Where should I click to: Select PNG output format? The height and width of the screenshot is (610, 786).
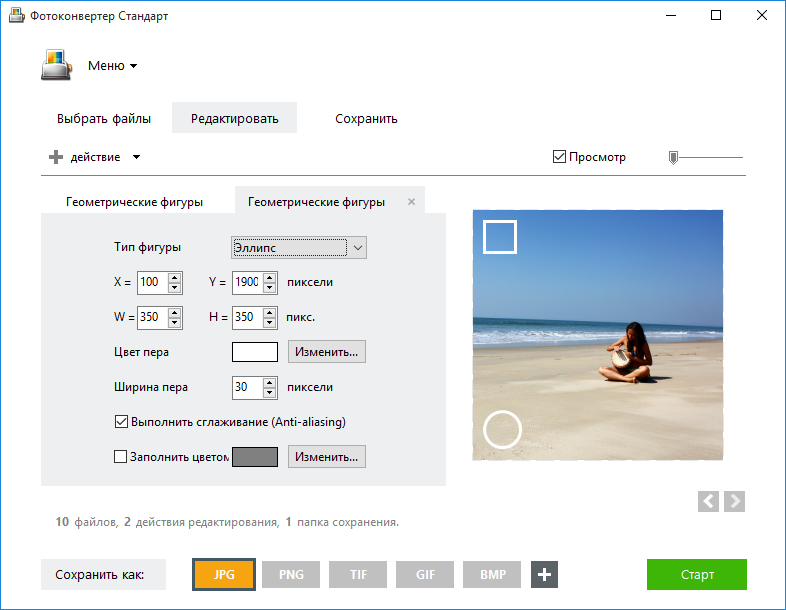(291, 574)
